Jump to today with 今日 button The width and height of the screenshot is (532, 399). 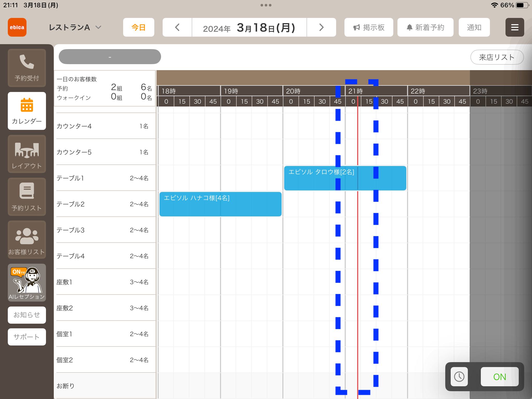point(139,27)
